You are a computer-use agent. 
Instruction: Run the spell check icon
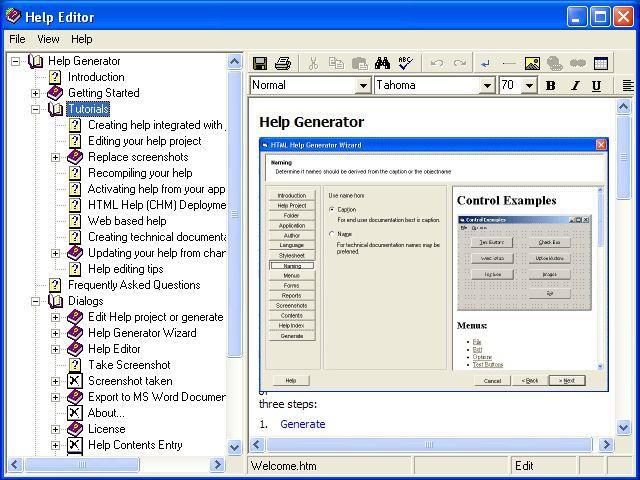[x=405, y=63]
